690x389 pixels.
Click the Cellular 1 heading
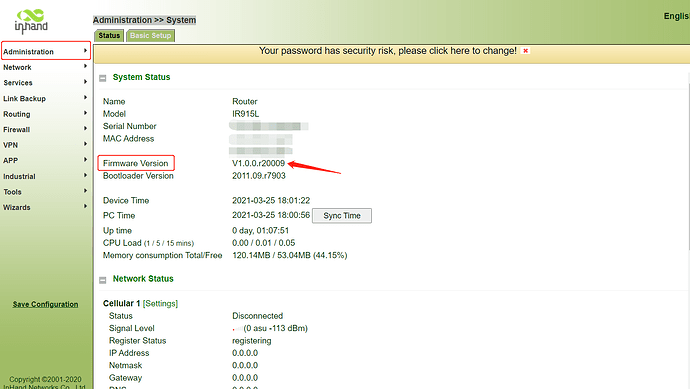click(x=121, y=304)
